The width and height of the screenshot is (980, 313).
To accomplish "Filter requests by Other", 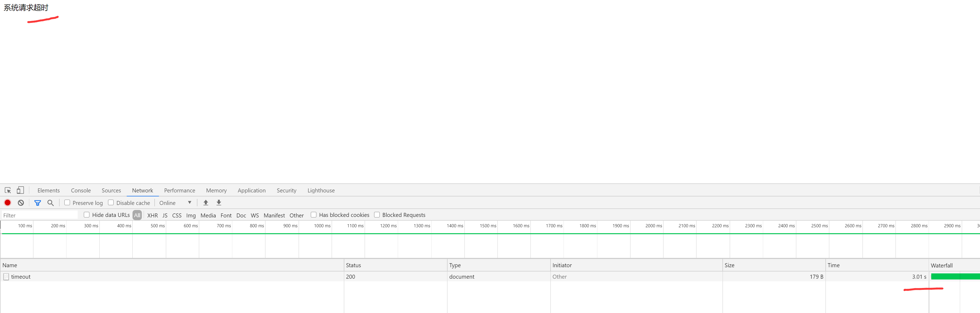I will pyautogui.click(x=297, y=215).
